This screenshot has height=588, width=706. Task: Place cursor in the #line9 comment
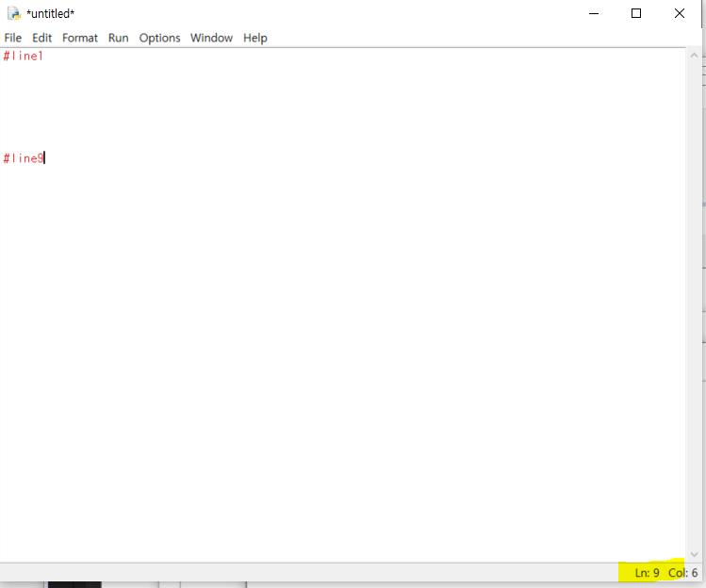[24, 158]
